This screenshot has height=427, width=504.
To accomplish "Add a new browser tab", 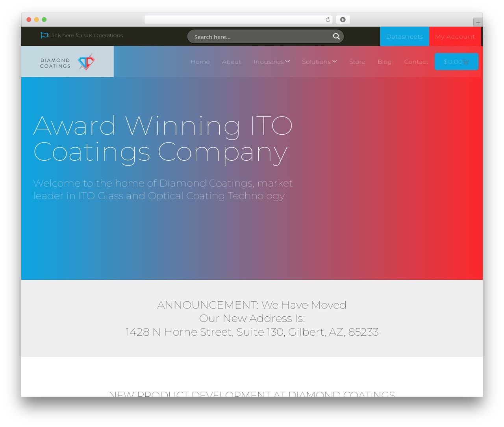I will (478, 22).
